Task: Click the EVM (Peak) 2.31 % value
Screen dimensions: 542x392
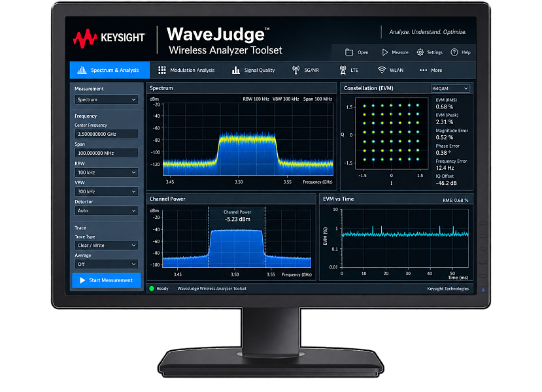Action: pyautogui.click(x=444, y=122)
